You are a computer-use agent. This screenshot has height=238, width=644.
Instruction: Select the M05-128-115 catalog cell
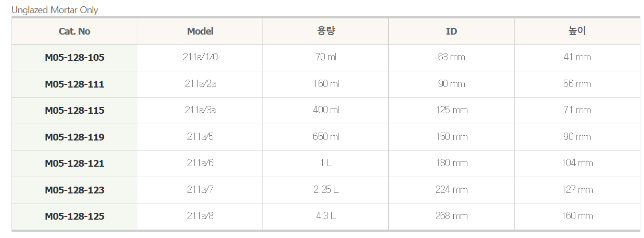tap(74, 111)
